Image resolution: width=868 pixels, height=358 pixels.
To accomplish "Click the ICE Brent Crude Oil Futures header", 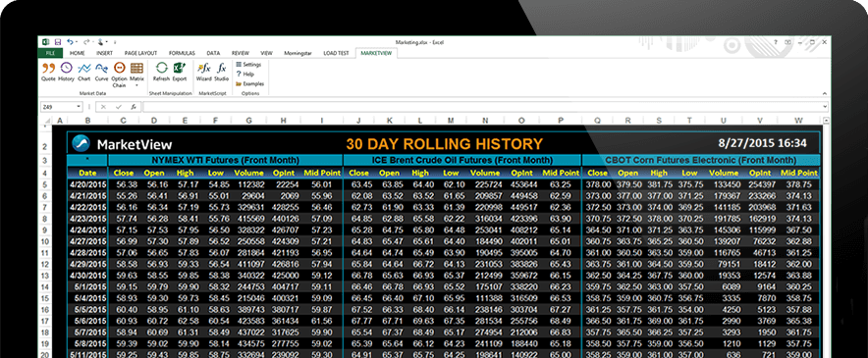I will (462, 161).
